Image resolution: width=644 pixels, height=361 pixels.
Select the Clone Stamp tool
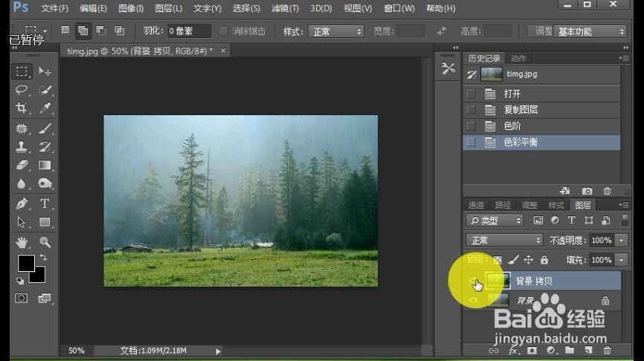click(22, 147)
